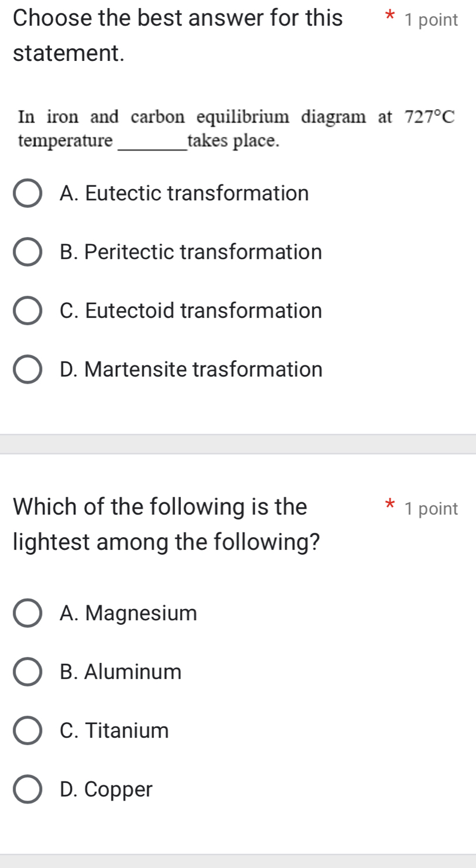Select the radio circle for Eutectoid transformation
Viewport: 476px width, 868px height.
click(x=28, y=311)
